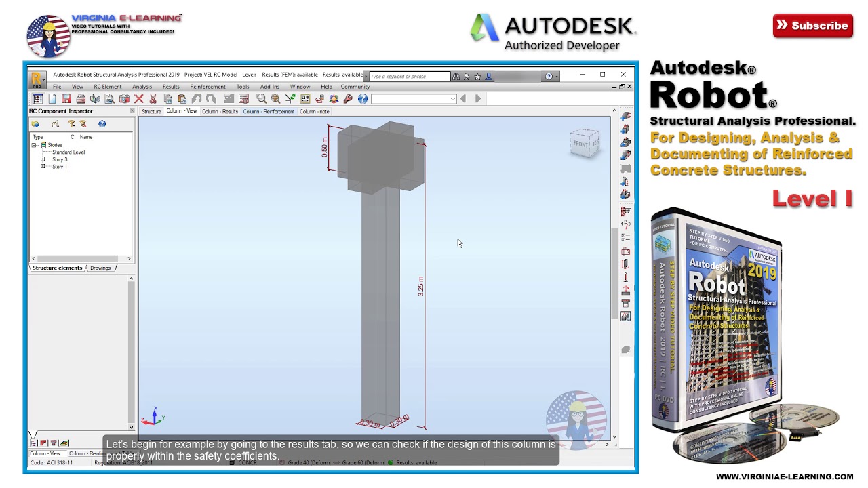Image resolution: width=868 pixels, height=488 pixels.
Task: Expand the Story 3 tree node
Action: 43,159
